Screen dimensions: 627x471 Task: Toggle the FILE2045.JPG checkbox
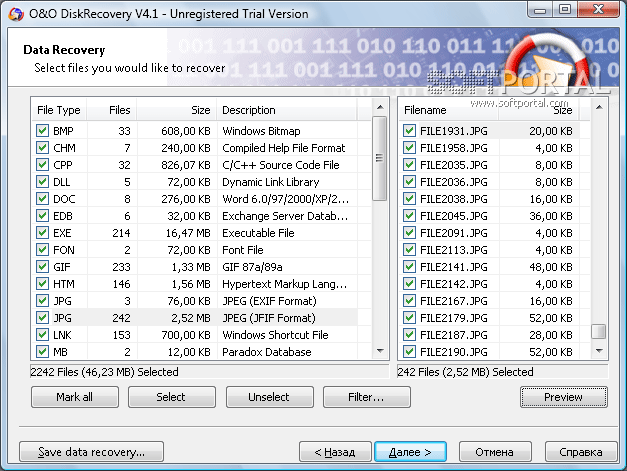coord(409,216)
